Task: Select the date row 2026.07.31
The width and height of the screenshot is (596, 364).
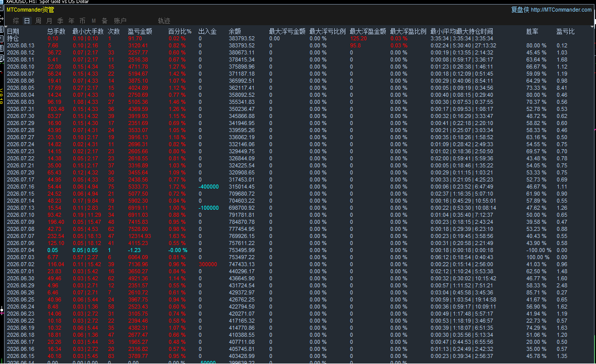Action: 21,109
